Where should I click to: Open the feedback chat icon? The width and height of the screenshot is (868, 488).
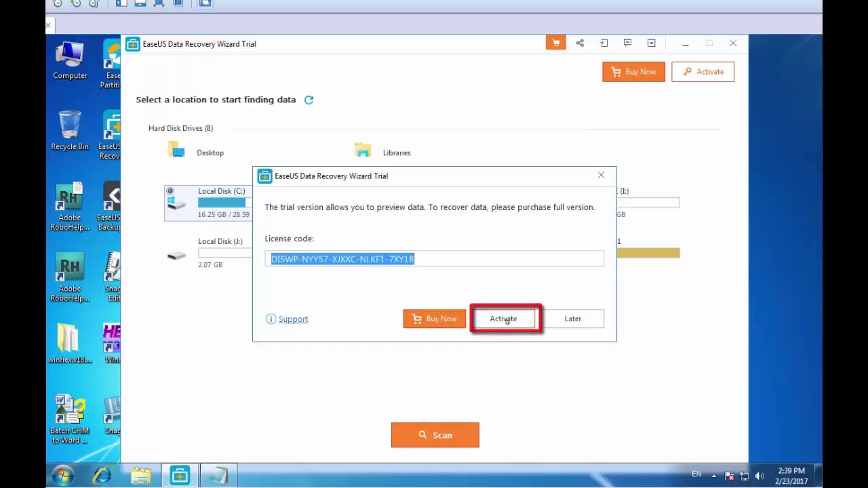(627, 43)
